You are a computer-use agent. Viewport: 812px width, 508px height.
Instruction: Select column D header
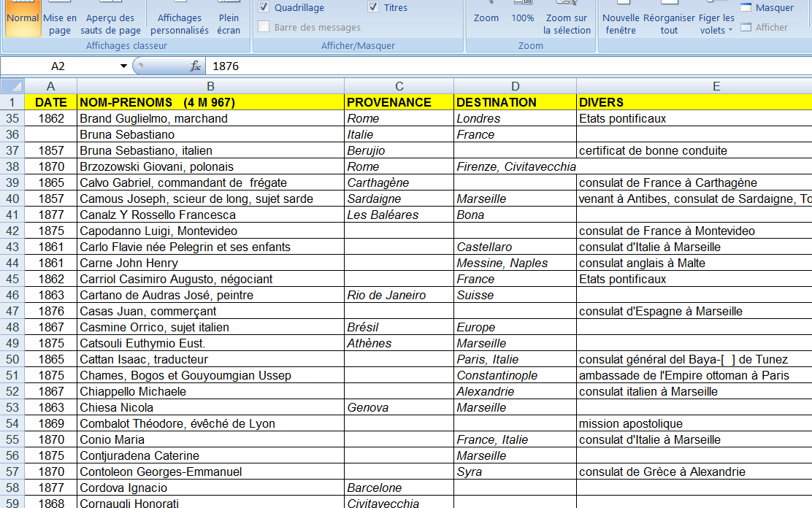pos(515,86)
